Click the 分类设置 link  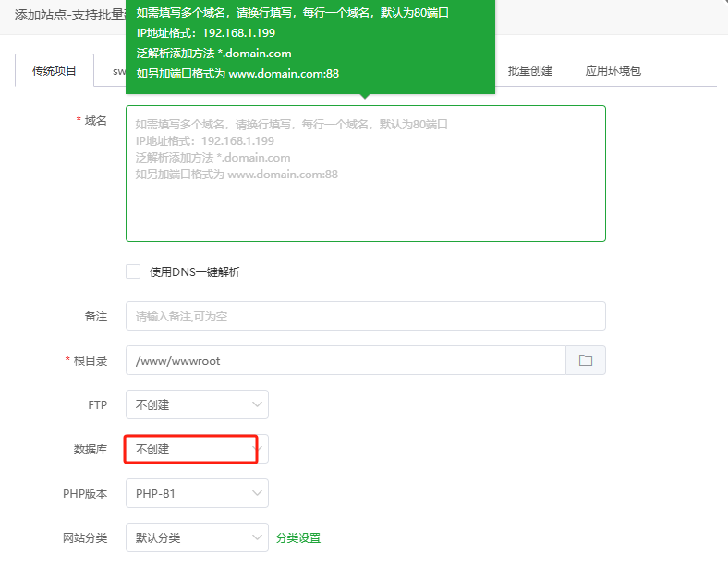click(297, 537)
